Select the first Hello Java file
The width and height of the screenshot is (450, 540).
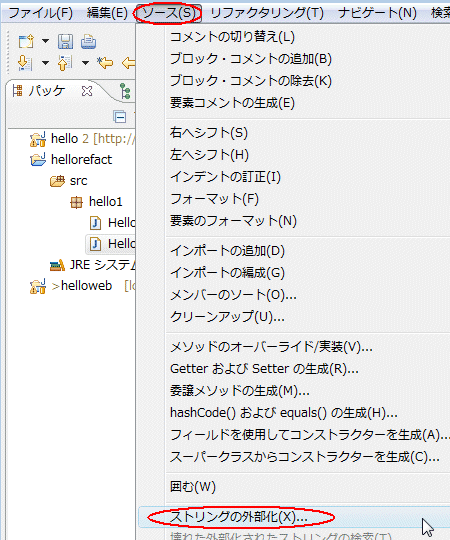(112, 223)
